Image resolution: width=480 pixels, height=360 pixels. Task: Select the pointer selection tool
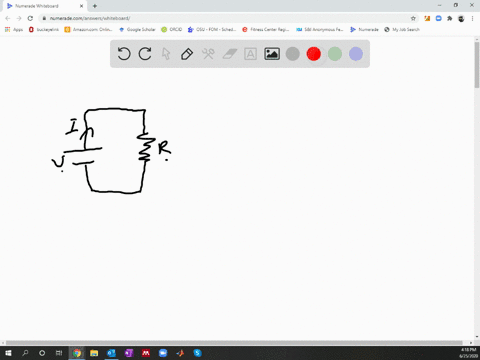(166, 54)
